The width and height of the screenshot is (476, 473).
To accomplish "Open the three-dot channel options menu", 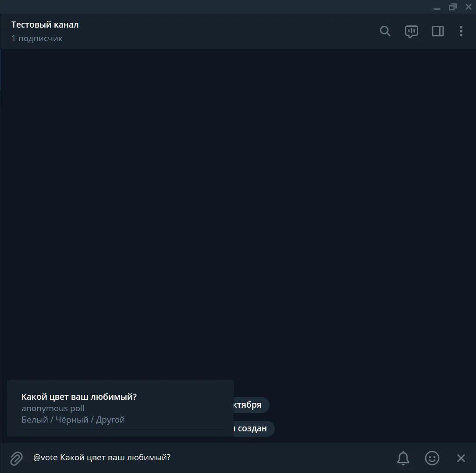I will (x=461, y=31).
